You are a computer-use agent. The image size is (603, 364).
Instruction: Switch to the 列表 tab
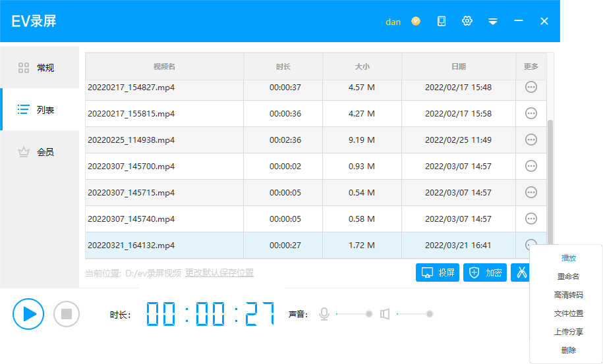pos(40,110)
